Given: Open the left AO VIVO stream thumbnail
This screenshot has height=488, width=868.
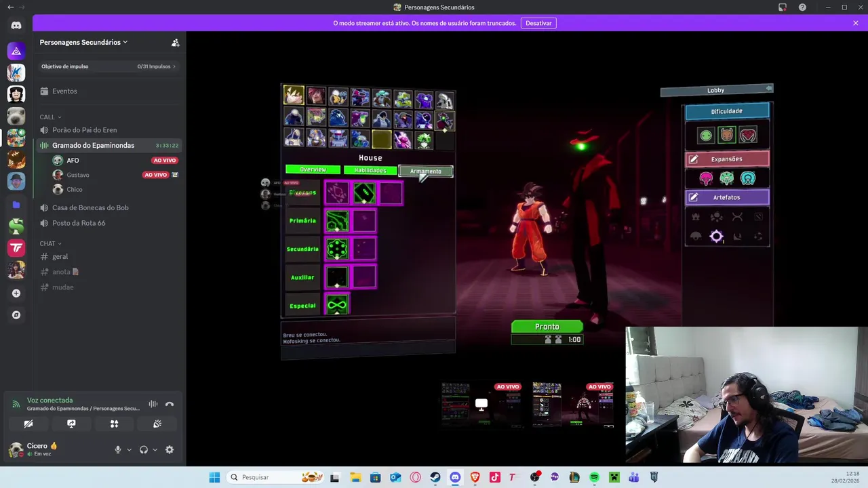Looking at the screenshot, I should coord(481,405).
